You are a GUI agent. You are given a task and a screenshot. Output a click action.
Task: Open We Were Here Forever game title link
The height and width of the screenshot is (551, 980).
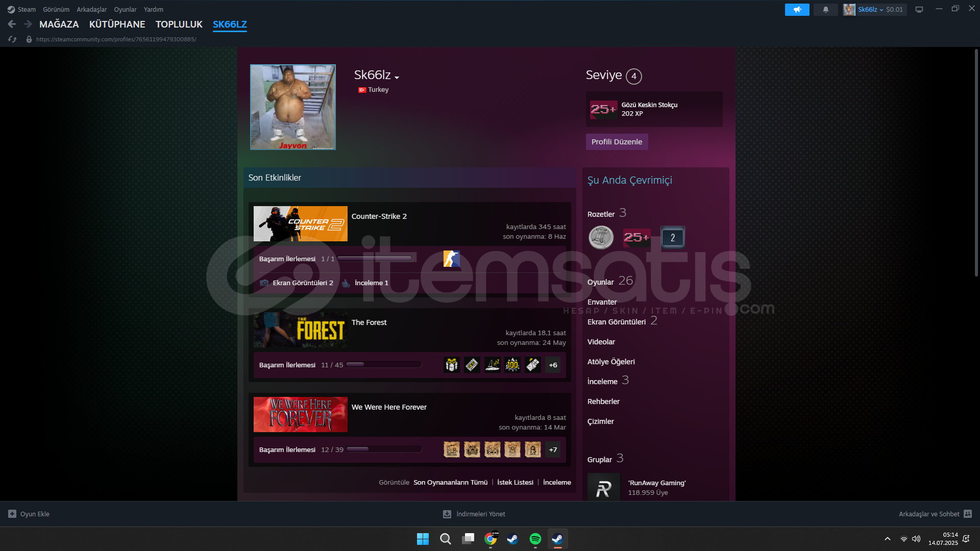pos(389,407)
